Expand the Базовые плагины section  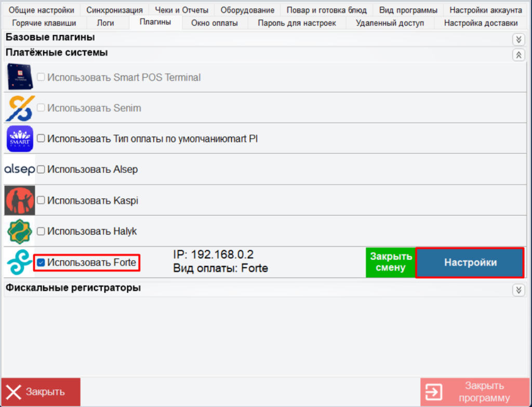[x=518, y=39]
